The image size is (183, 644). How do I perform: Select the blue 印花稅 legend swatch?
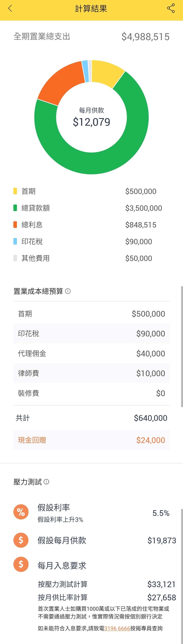point(15,242)
